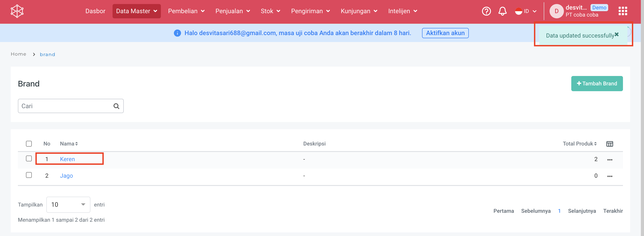Click the Aktifkan akun button
644x236 pixels.
point(445,33)
